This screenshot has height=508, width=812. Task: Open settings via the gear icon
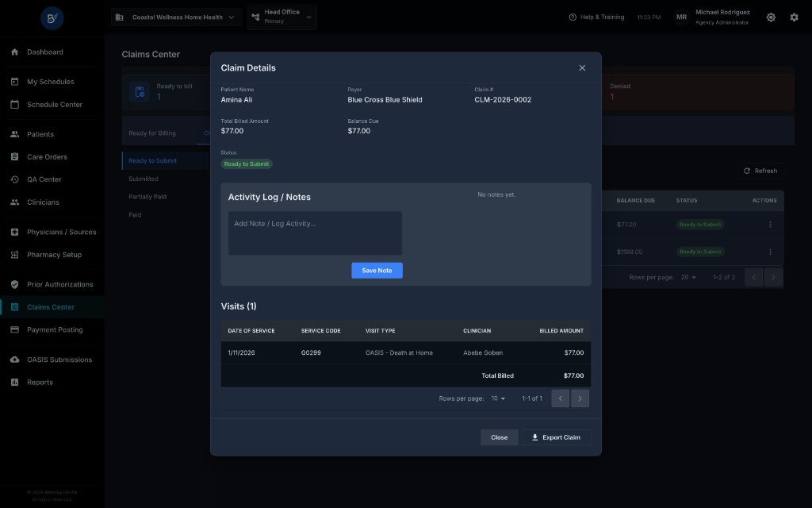(x=794, y=17)
